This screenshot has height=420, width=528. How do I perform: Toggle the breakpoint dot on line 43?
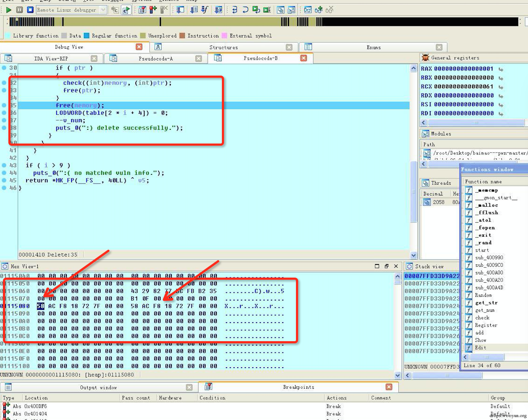[4, 165]
